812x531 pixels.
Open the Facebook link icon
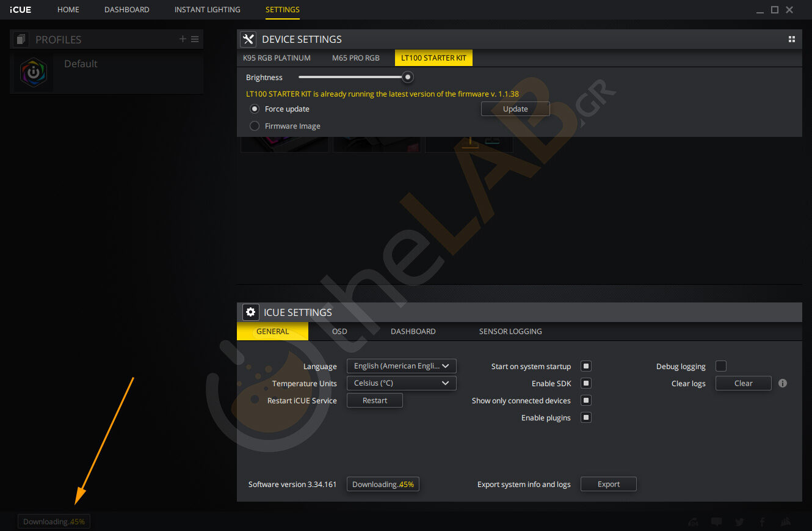763,522
